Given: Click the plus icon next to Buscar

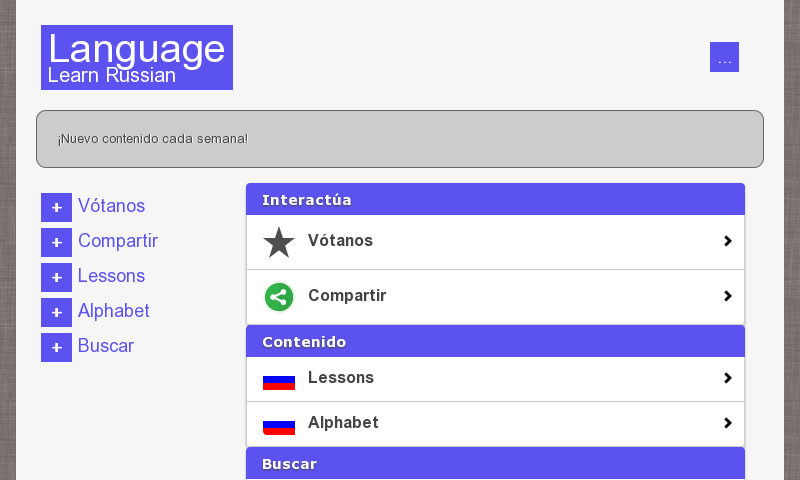Looking at the screenshot, I should [x=56, y=347].
